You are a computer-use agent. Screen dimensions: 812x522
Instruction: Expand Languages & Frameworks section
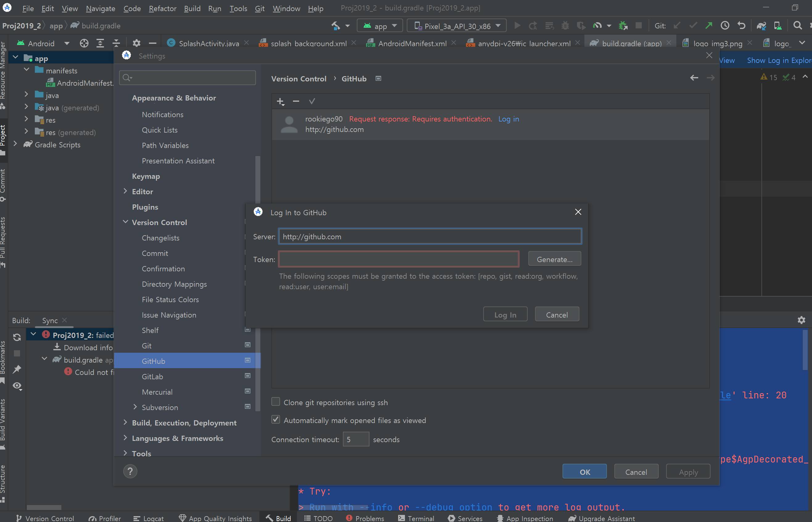(x=126, y=438)
